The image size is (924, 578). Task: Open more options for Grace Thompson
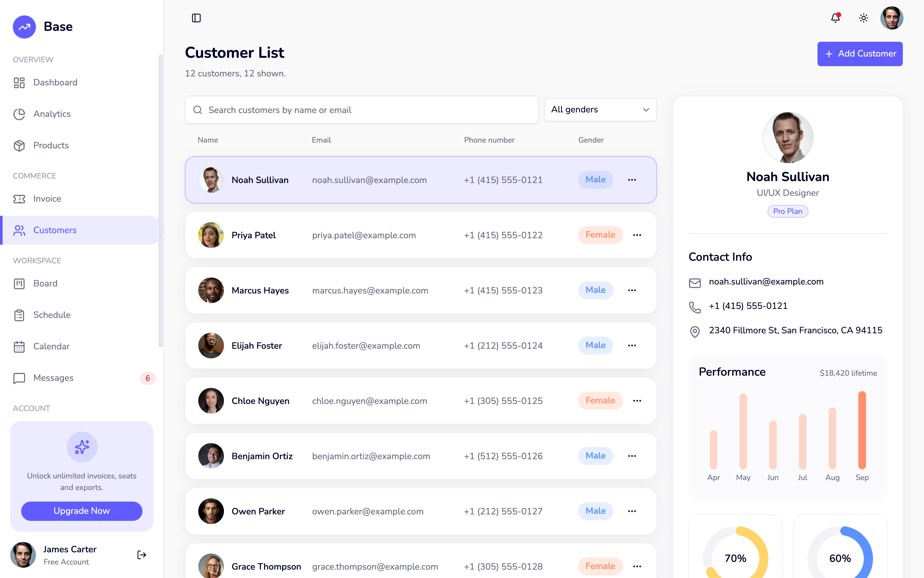pos(637,566)
